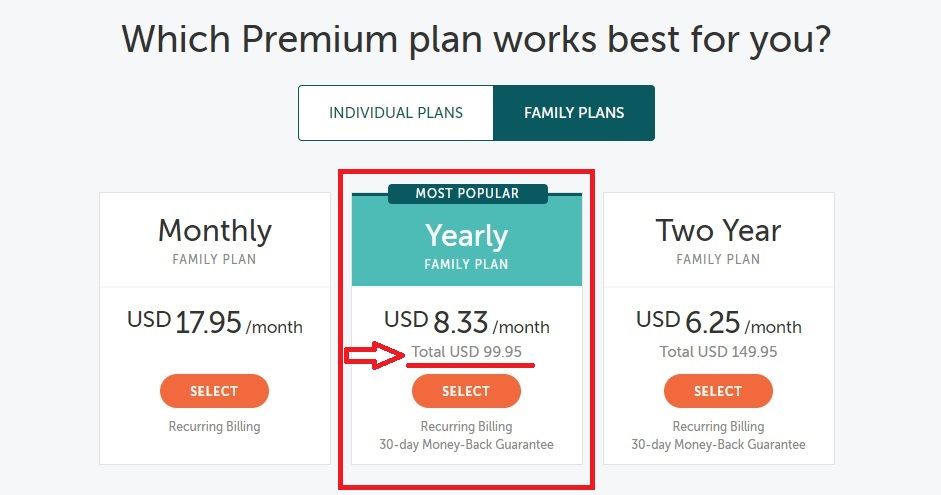The image size is (941, 495).
Task: Click the Yearly Family Plan header
Action: 467,245
